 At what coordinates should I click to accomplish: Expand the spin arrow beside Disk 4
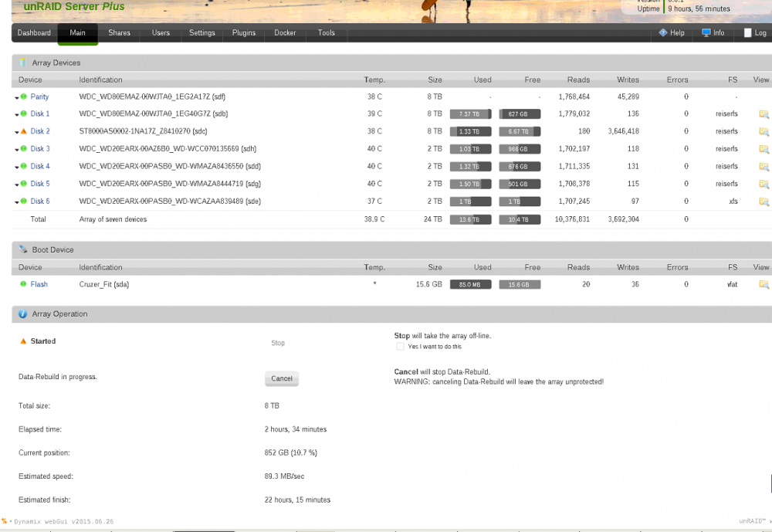[17, 168]
